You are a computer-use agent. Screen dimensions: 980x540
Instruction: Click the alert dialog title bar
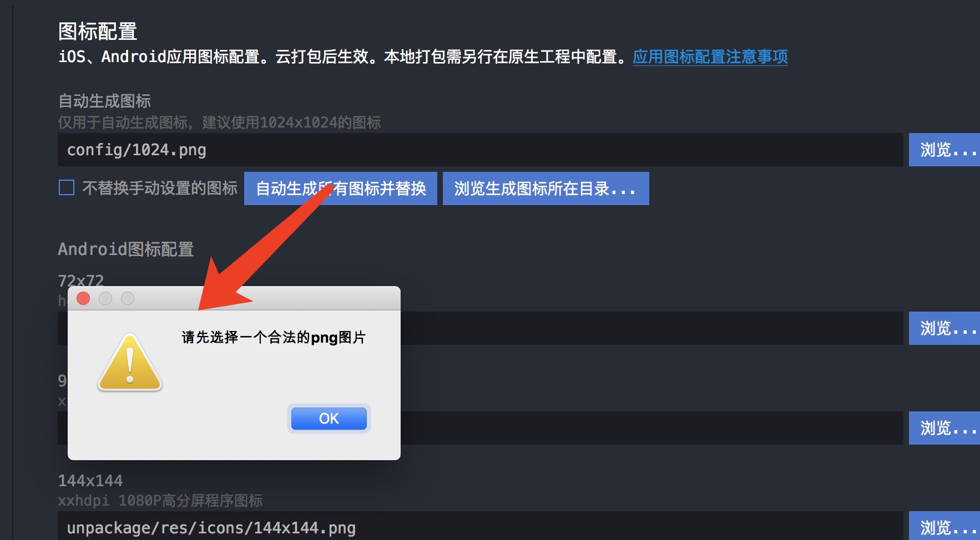pos(266,298)
